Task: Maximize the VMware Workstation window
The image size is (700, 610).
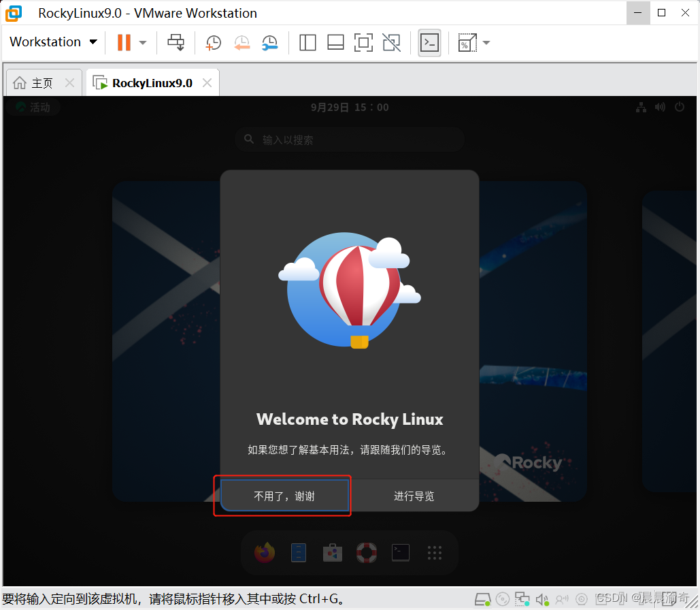Action: pyautogui.click(x=662, y=13)
